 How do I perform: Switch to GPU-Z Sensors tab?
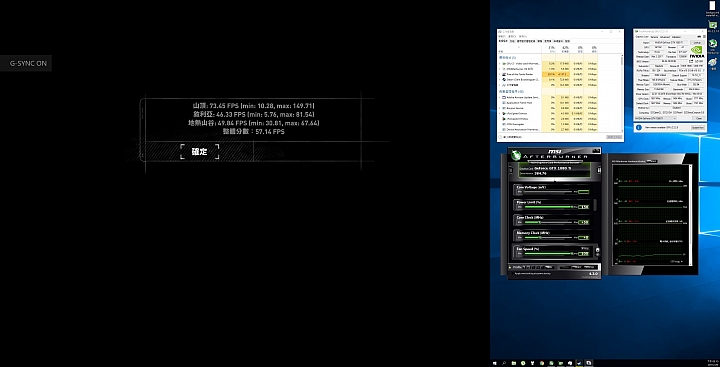click(x=654, y=37)
